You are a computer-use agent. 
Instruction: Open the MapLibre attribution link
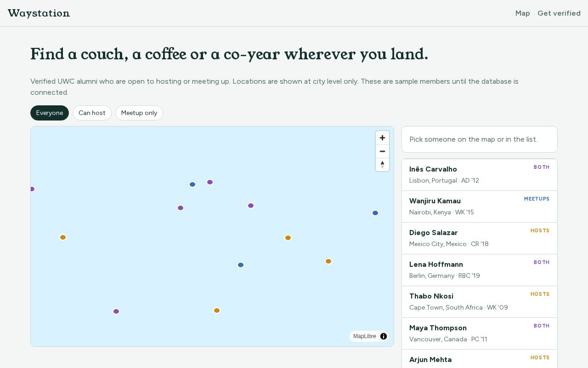pos(365,336)
